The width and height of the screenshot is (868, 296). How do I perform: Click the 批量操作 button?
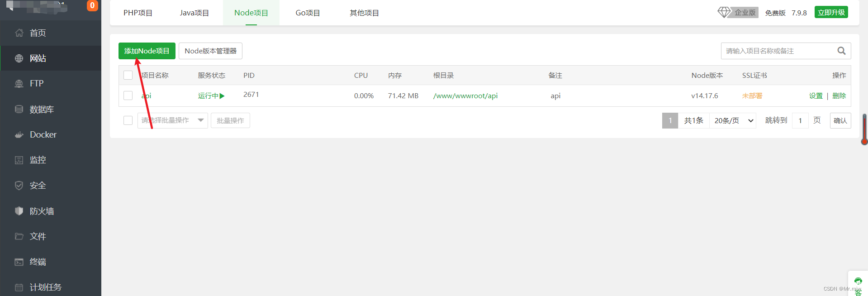[230, 120]
